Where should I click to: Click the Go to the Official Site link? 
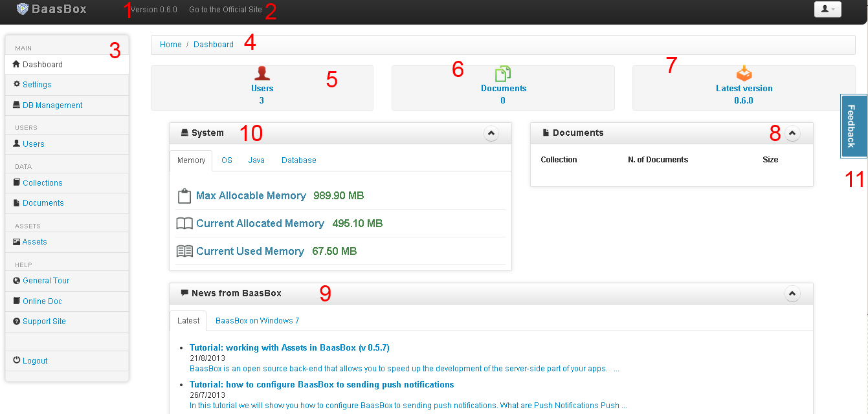(x=226, y=10)
